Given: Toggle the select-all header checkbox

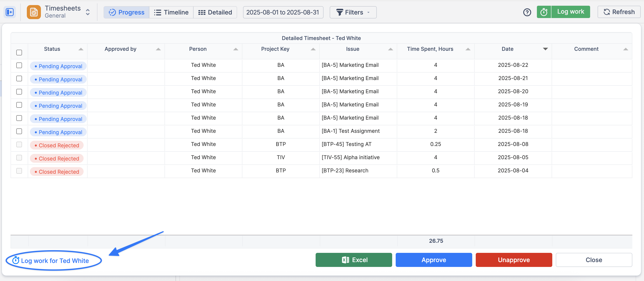Looking at the screenshot, I should [19, 53].
